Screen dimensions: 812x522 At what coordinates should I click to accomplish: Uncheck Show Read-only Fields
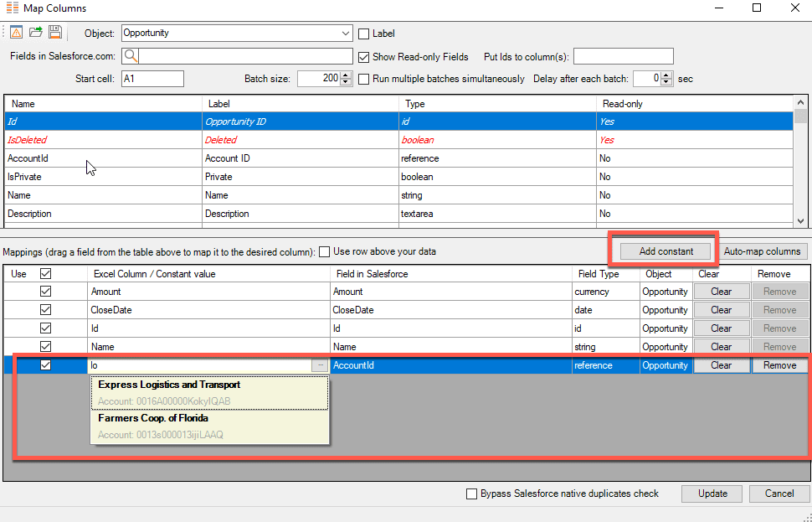tap(364, 57)
